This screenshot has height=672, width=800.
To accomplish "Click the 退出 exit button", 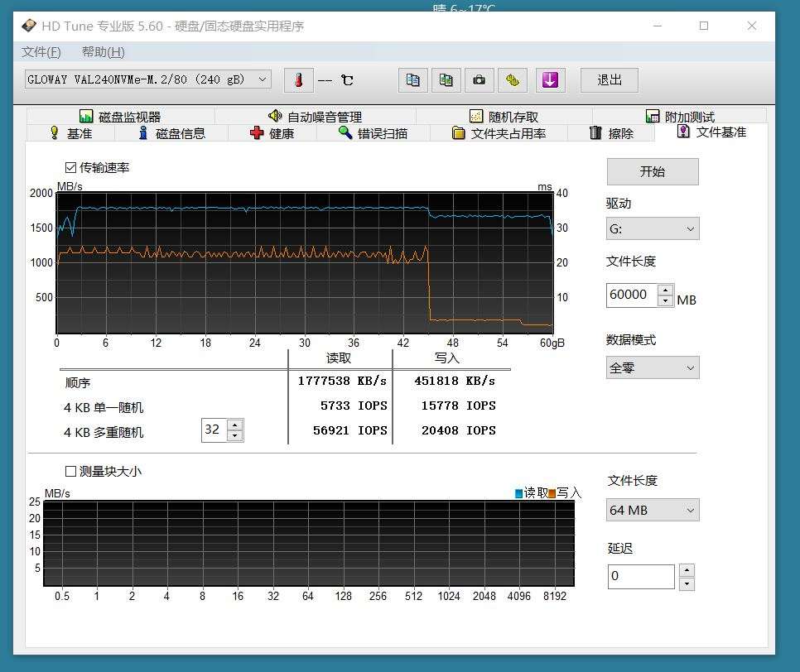I will [609, 79].
